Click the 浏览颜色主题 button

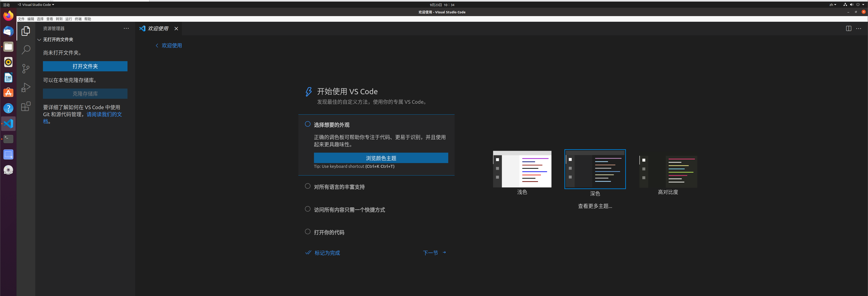(381, 158)
